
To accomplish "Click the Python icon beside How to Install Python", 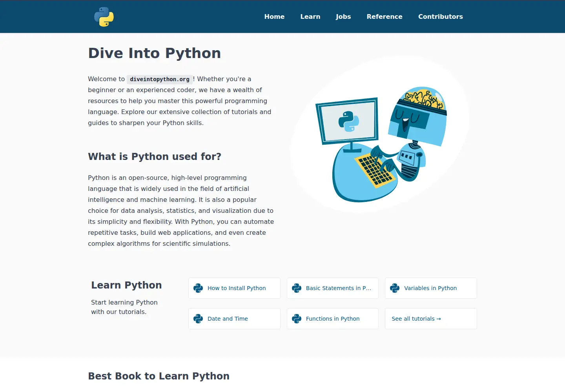I will (x=198, y=288).
